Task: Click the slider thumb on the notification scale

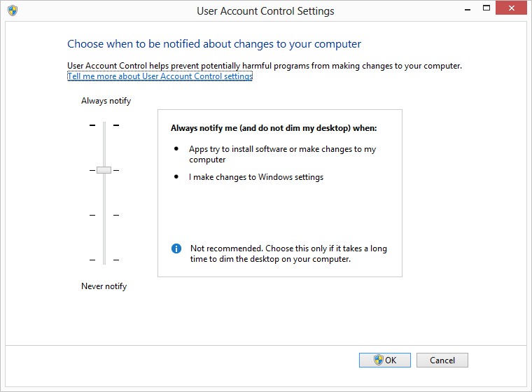Action: point(104,170)
